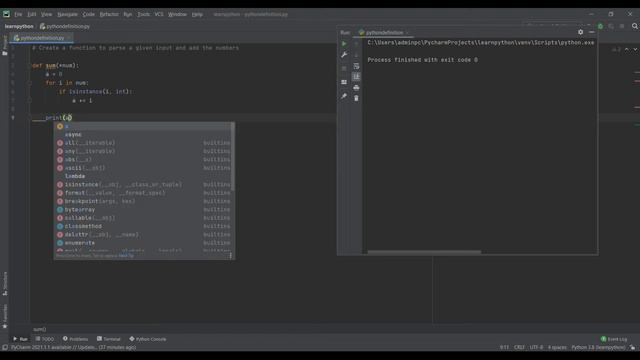
Task: Jump to previous highlighted error arrow
Action: 627,49
